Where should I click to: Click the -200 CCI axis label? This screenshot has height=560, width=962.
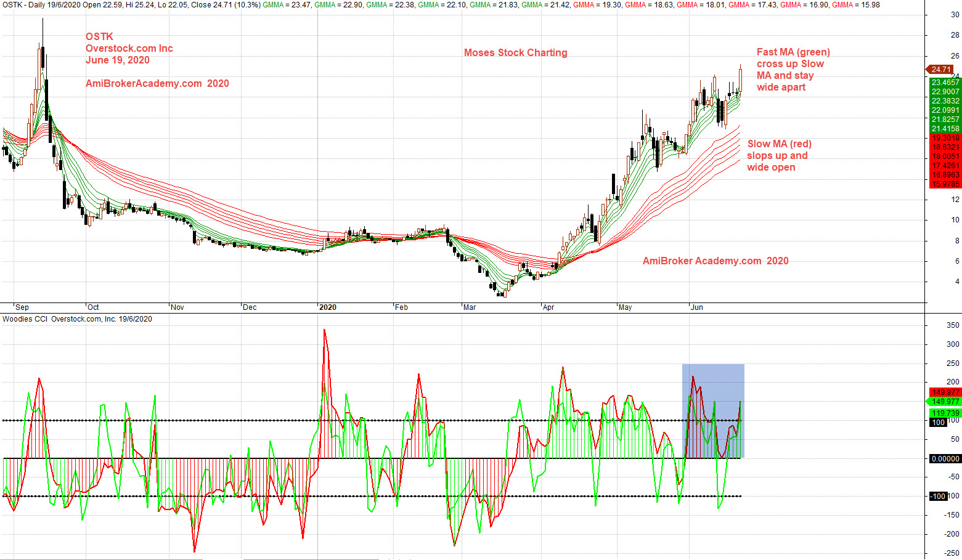[x=952, y=534]
